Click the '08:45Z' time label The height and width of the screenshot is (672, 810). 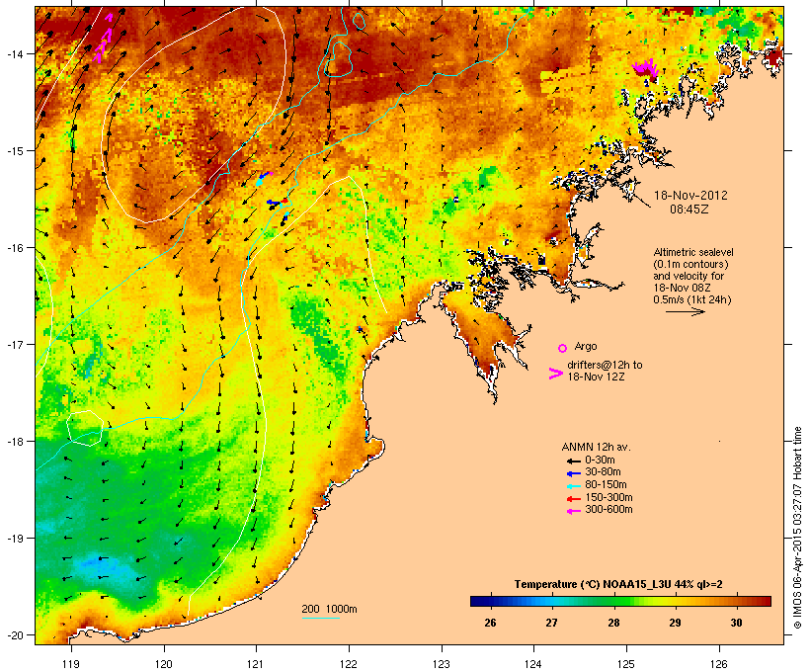point(689,210)
